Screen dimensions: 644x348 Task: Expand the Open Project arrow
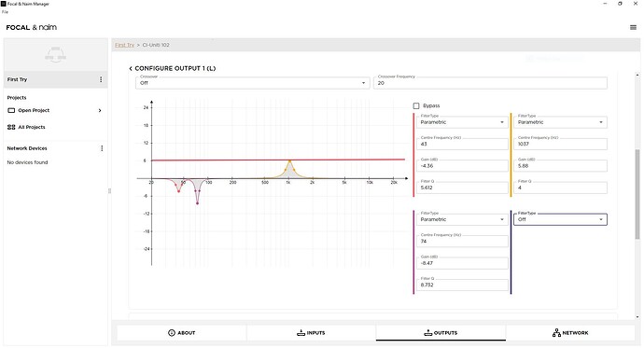[100, 110]
